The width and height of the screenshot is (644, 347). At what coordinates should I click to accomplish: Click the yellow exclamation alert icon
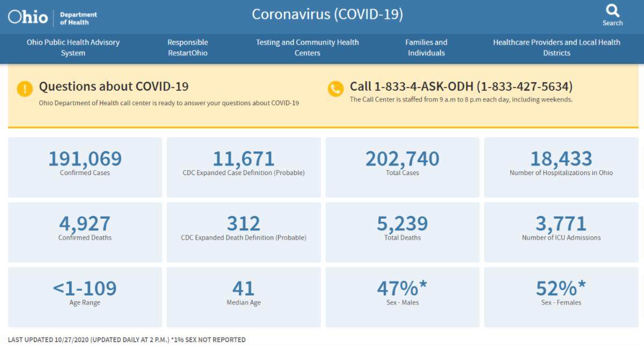click(25, 89)
